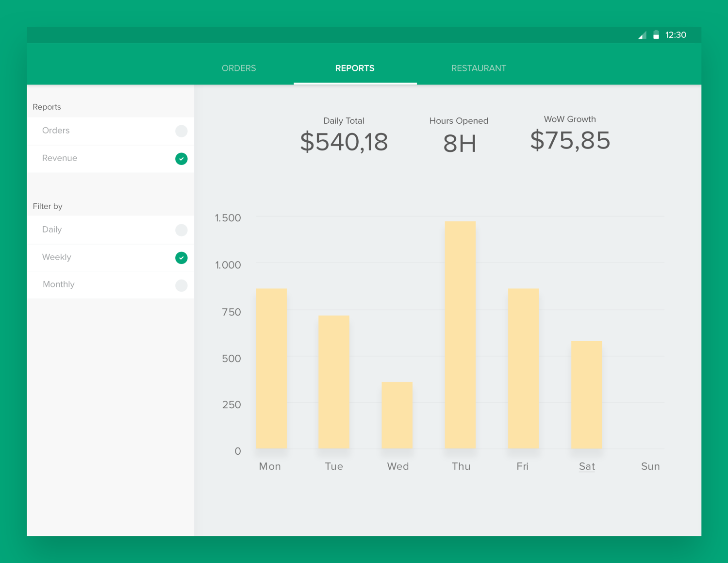Click the underlined Sat axis label

click(587, 466)
